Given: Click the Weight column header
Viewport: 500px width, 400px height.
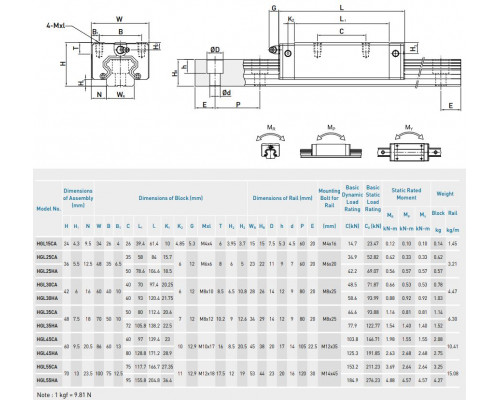Looking at the screenshot, I should 445,194.
